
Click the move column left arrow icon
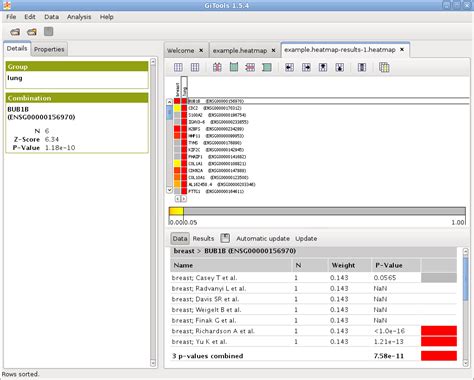[x=289, y=68]
